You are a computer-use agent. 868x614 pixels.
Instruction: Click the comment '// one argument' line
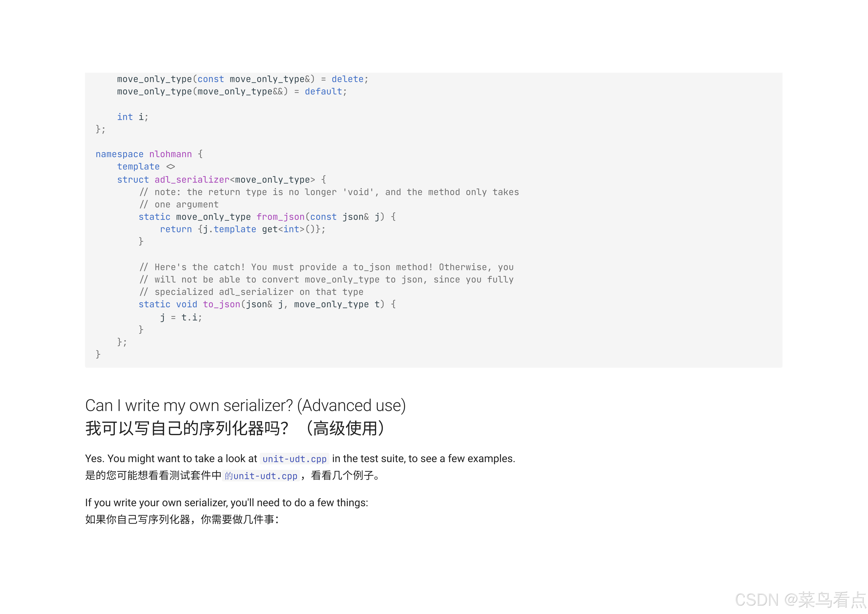(178, 205)
